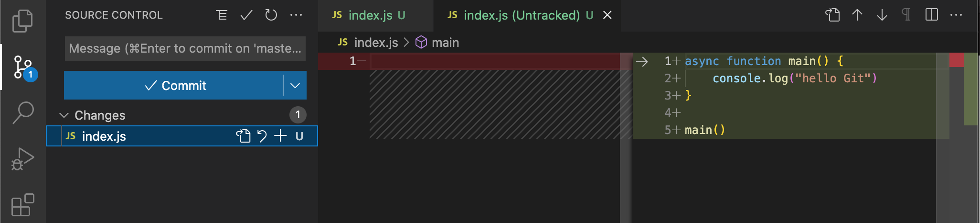Open the Extensions view

[x=22, y=205]
